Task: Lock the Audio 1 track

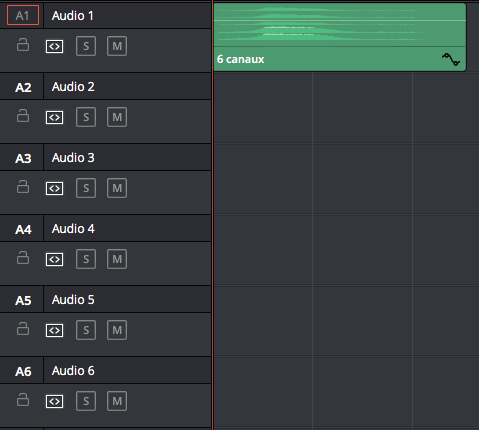Action: pos(23,45)
